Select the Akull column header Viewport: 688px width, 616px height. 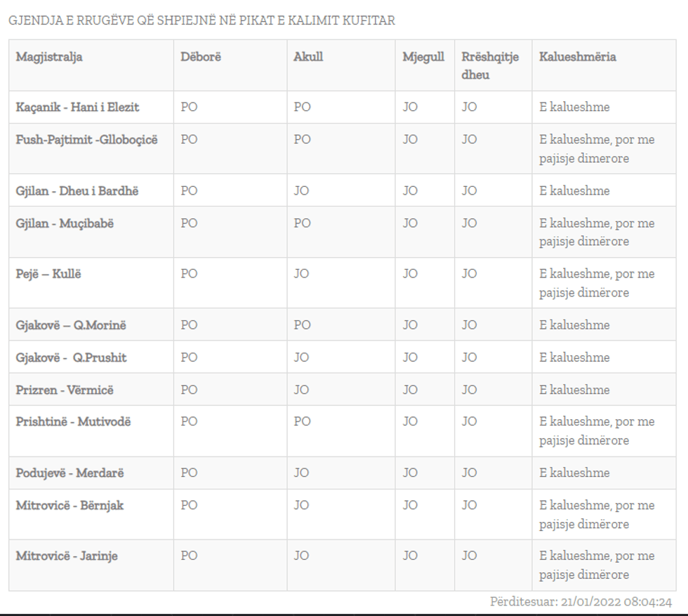tap(308, 57)
